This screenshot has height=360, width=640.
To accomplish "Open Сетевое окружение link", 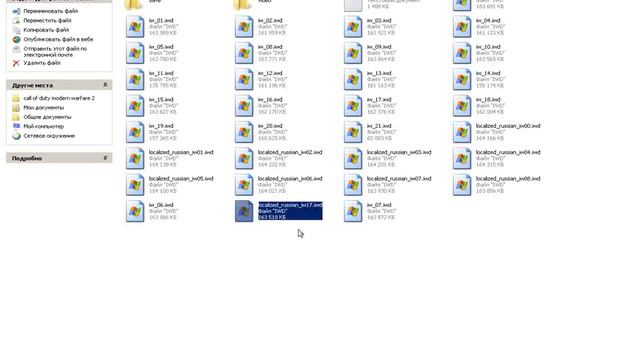I will pos(49,136).
